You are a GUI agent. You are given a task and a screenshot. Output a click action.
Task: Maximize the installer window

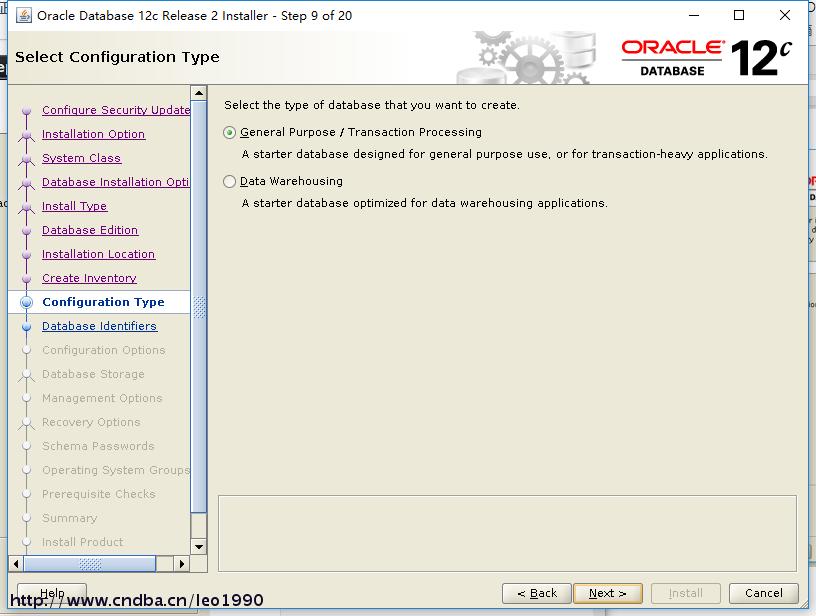(738, 15)
